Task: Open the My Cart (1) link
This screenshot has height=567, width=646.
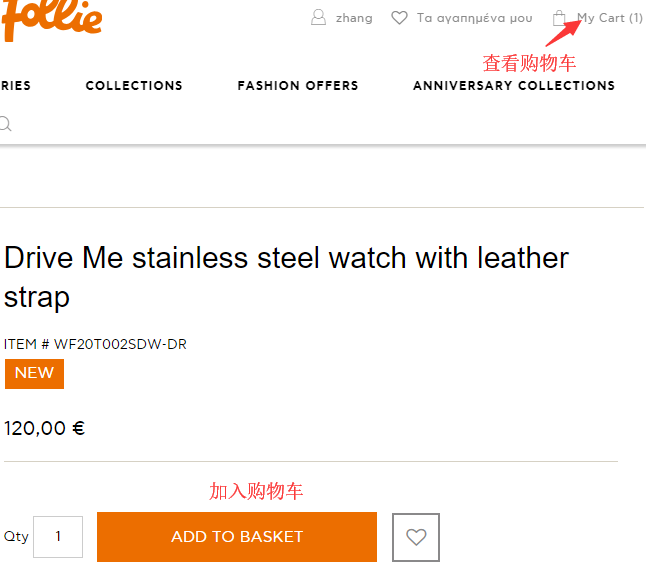Action: click(610, 18)
